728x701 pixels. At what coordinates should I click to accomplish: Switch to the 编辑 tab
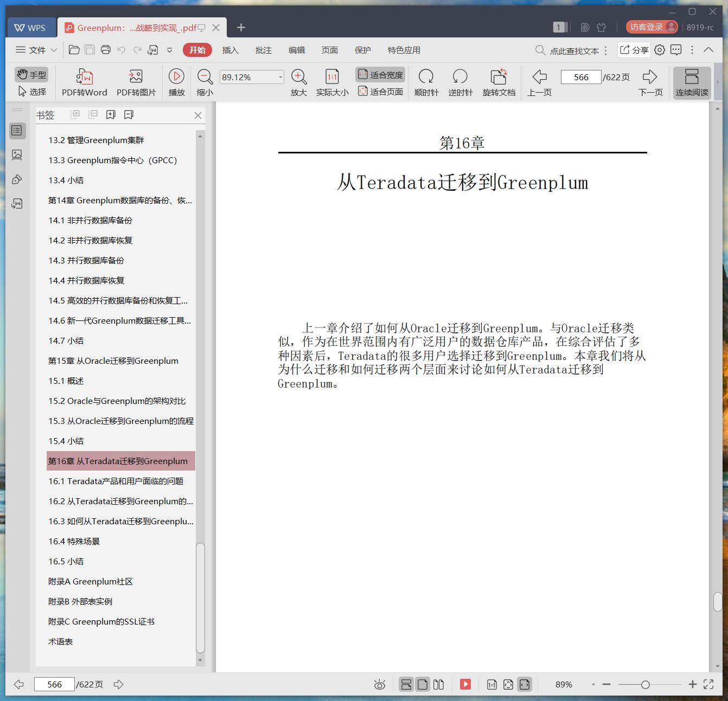[x=296, y=50]
